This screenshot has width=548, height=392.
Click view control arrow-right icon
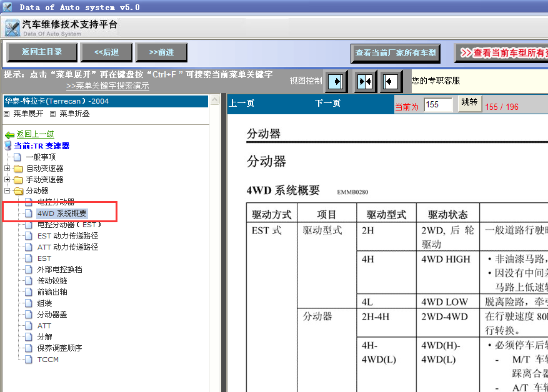pos(336,82)
